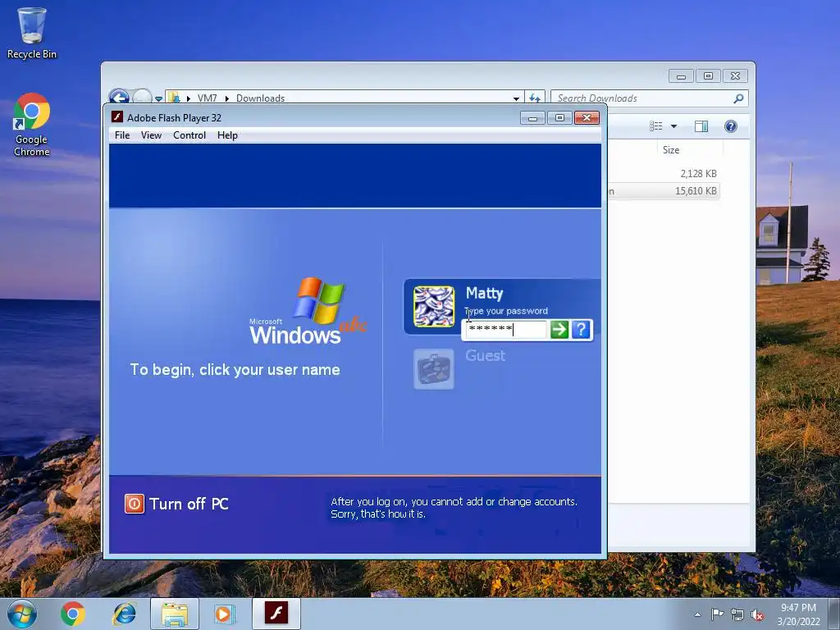
Task: Open the File menu in Flash Player
Action: [x=122, y=135]
